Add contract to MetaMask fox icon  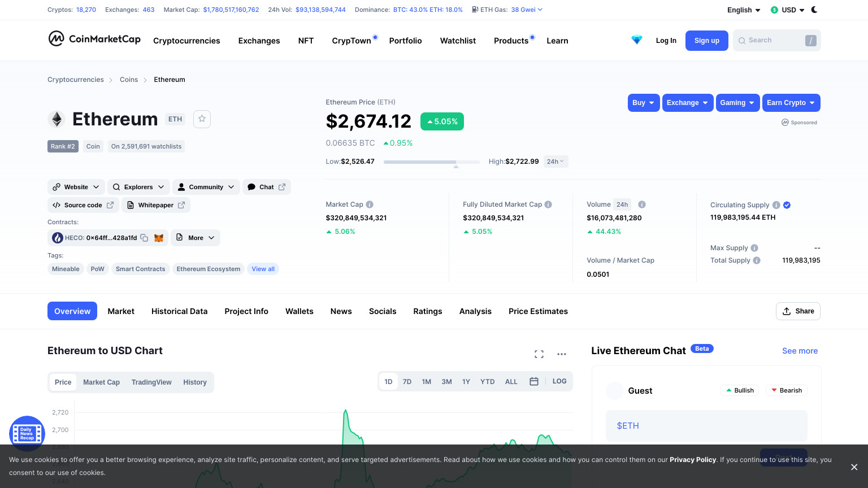coord(159,238)
